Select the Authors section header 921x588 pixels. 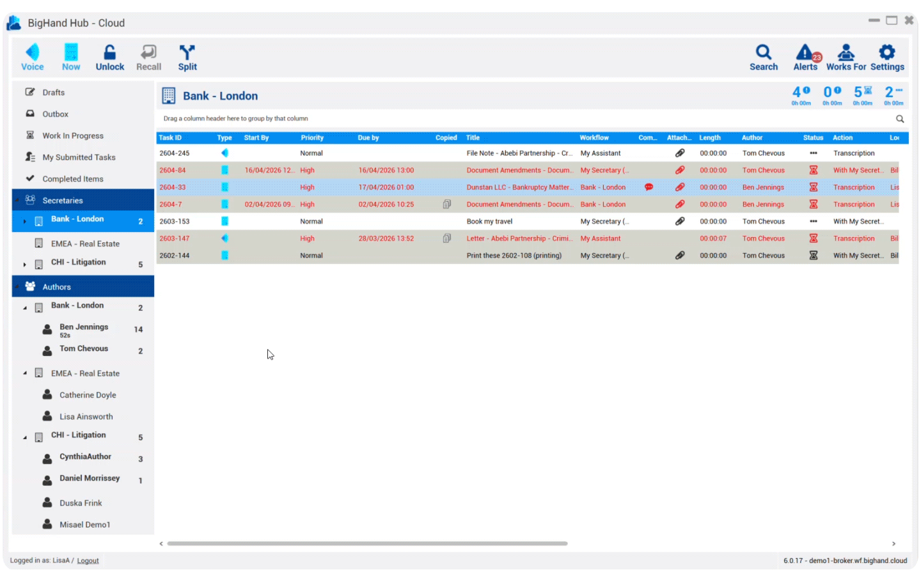(x=83, y=286)
